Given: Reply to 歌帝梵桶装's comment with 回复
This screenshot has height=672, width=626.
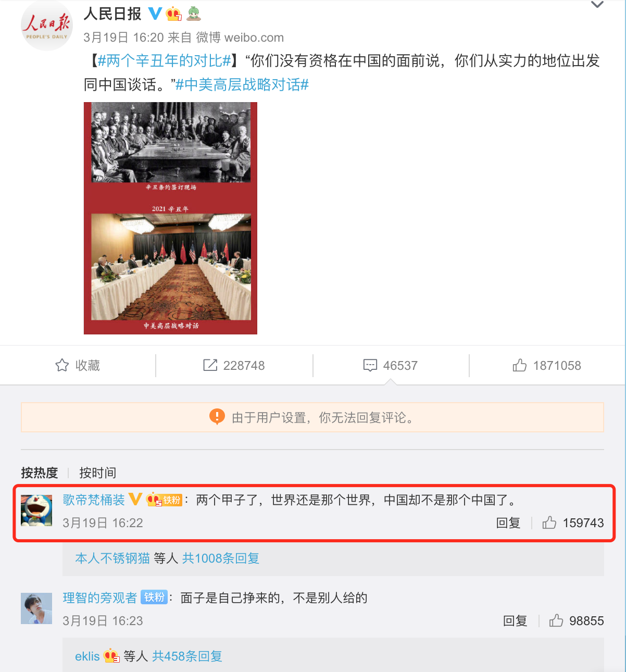Looking at the screenshot, I should pyautogui.click(x=508, y=522).
